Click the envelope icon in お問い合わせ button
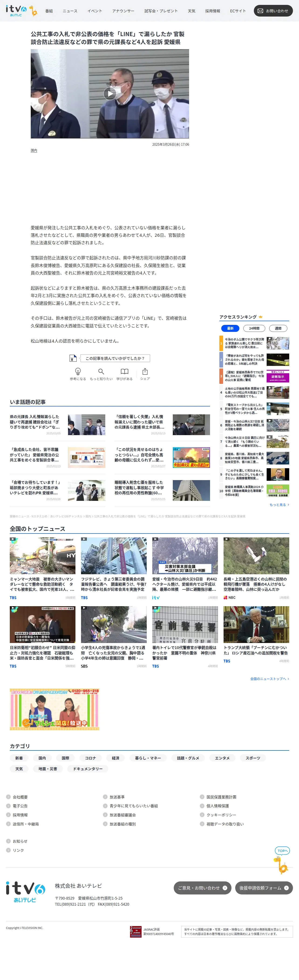299x980 pixels. tap(260, 11)
